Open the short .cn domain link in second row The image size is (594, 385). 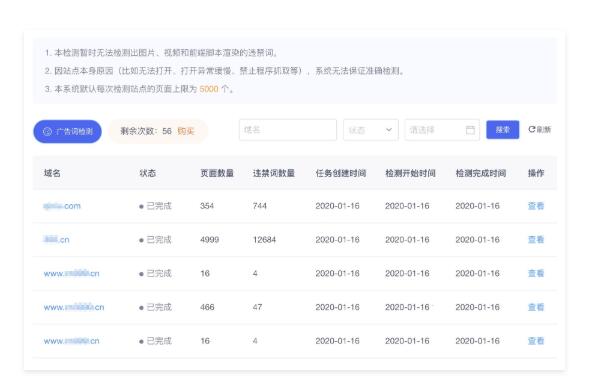click(56, 239)
